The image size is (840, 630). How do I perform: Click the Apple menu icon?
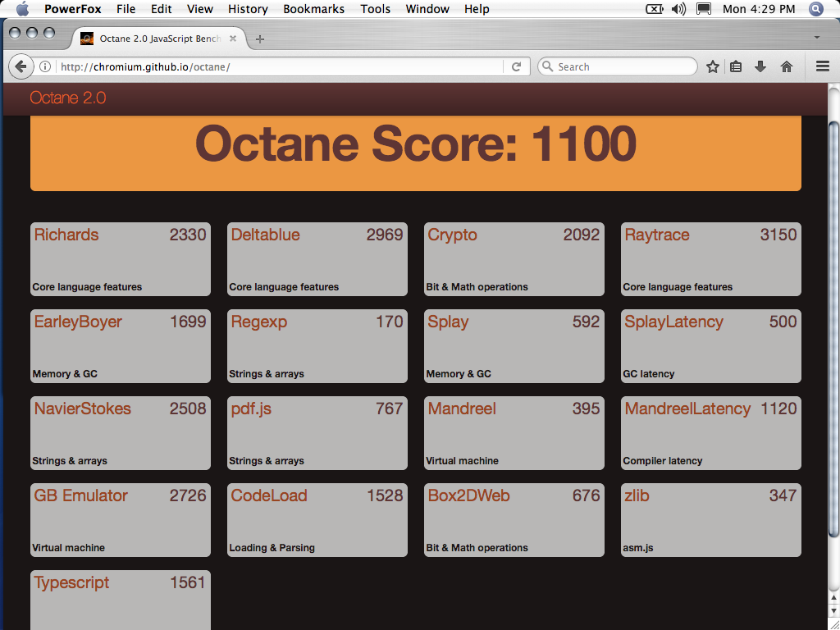pos(22,8)
